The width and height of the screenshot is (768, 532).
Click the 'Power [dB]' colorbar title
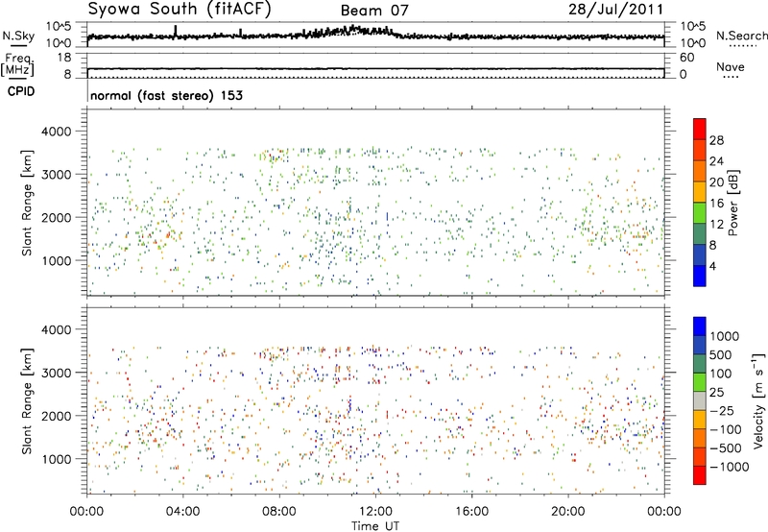click(x=732, y=203)
